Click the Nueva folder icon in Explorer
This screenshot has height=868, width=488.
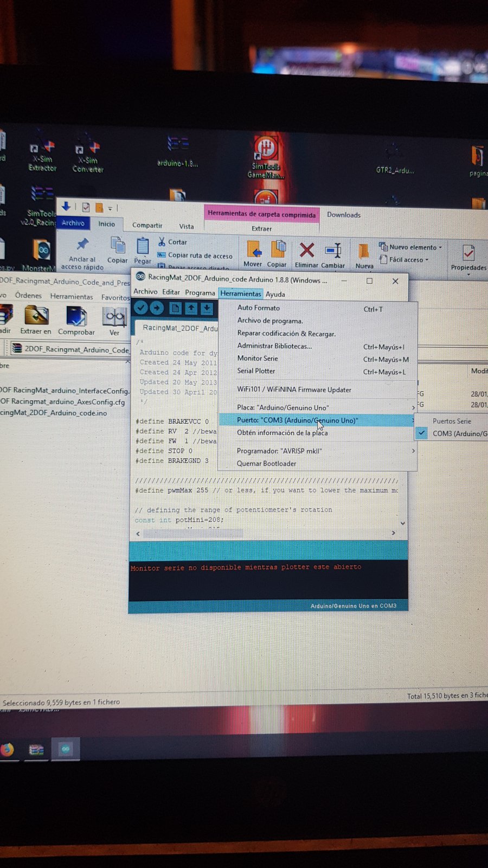point(364,251)
